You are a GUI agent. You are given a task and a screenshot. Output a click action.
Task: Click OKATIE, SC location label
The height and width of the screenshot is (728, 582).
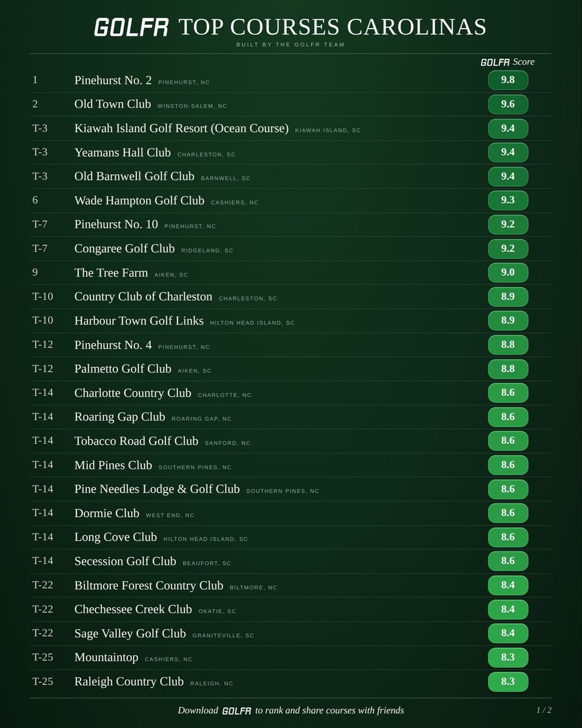[x=217, y=612]
